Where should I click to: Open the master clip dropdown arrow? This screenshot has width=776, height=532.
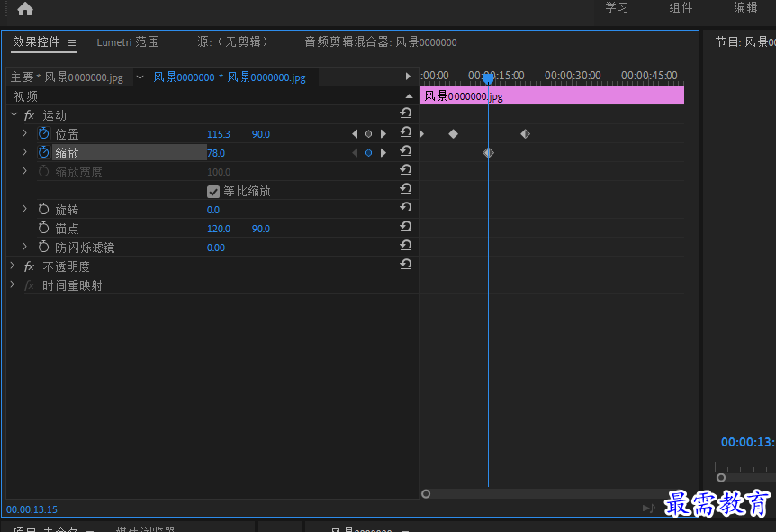pyautogui.click(x=140, y=77)
